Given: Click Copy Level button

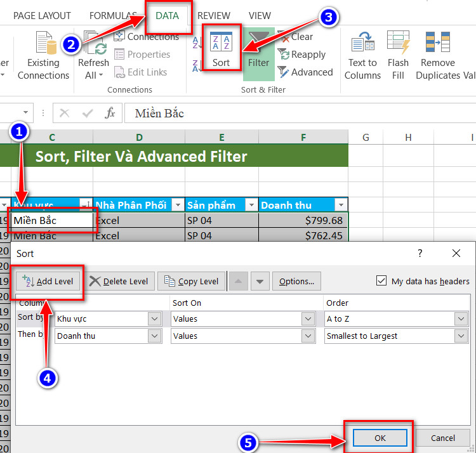Looking at the screenshot, I should pyautogui.click(x=191, y=281).
